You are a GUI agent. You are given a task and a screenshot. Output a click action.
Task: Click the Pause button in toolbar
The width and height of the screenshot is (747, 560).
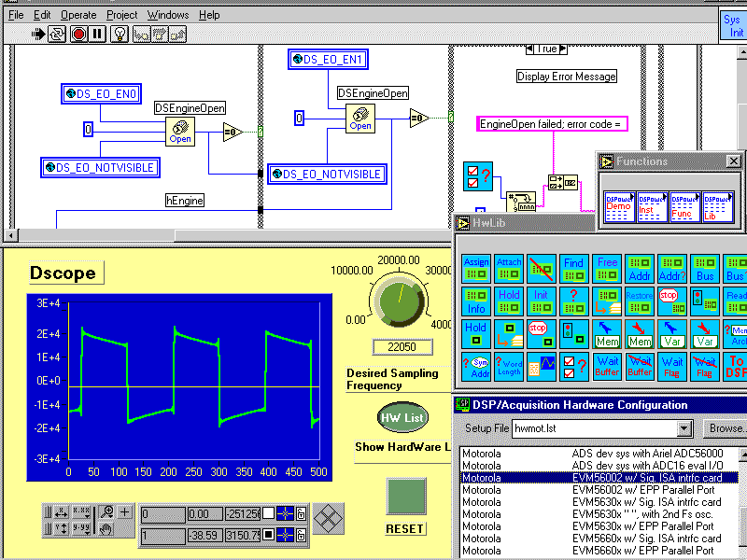97,34
